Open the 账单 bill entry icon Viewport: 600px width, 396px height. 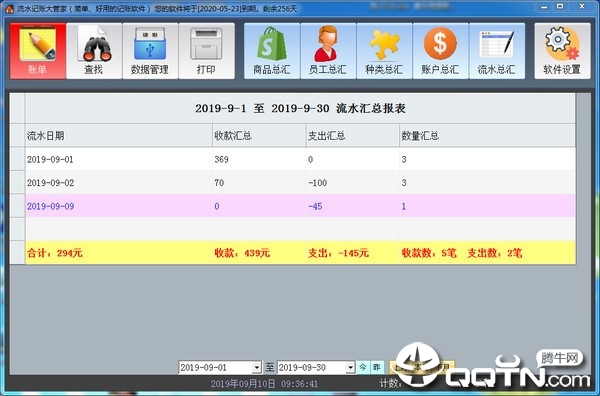tap(38, 51)
